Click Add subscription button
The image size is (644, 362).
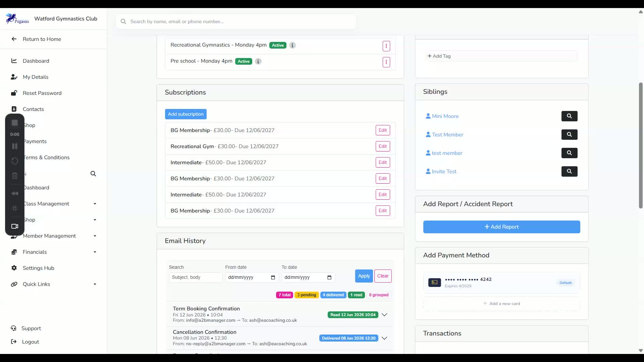point(185,114)
